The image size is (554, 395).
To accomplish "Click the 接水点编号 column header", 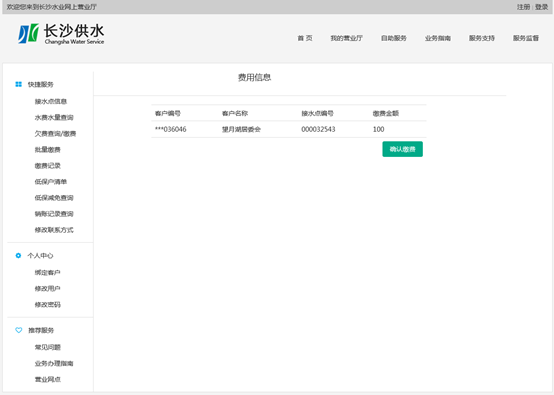I will pos(317,113).
